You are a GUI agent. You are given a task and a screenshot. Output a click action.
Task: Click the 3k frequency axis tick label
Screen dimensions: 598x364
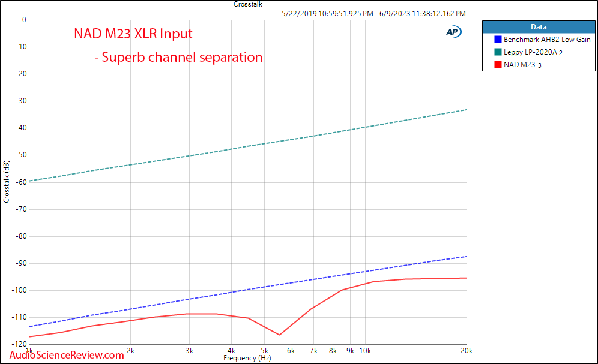(189, 351)
